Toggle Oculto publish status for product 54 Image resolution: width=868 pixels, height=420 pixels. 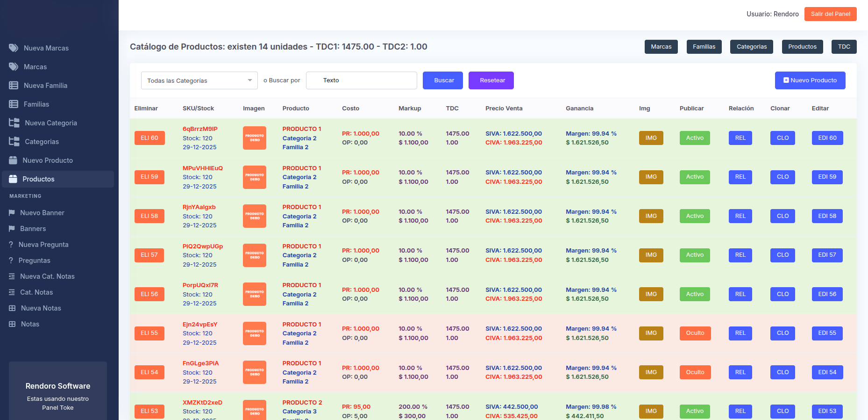point(695,372)
